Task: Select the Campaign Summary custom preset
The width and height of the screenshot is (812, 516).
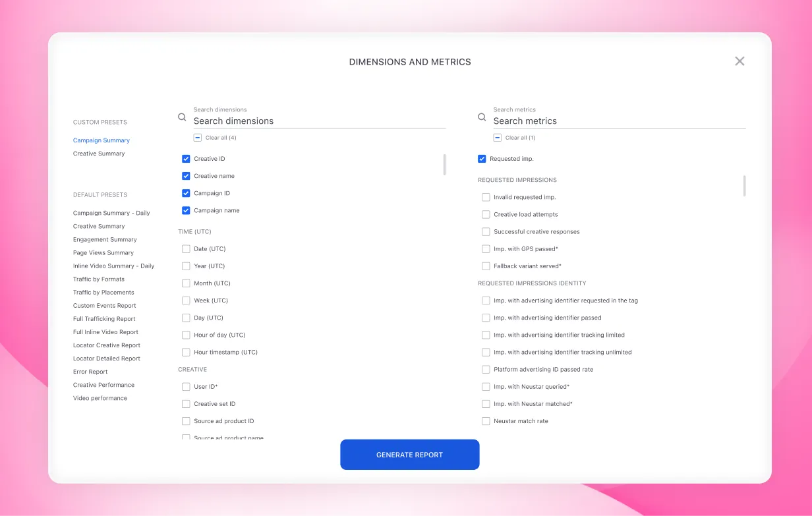Action: 101,140
